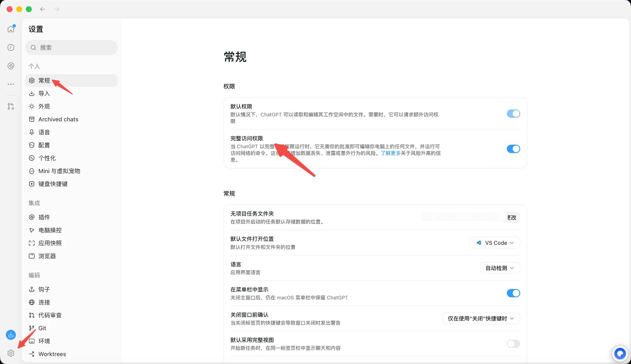Open 浏览器 section
Viewport: 631px width, 364px height.
coord(71,256)
